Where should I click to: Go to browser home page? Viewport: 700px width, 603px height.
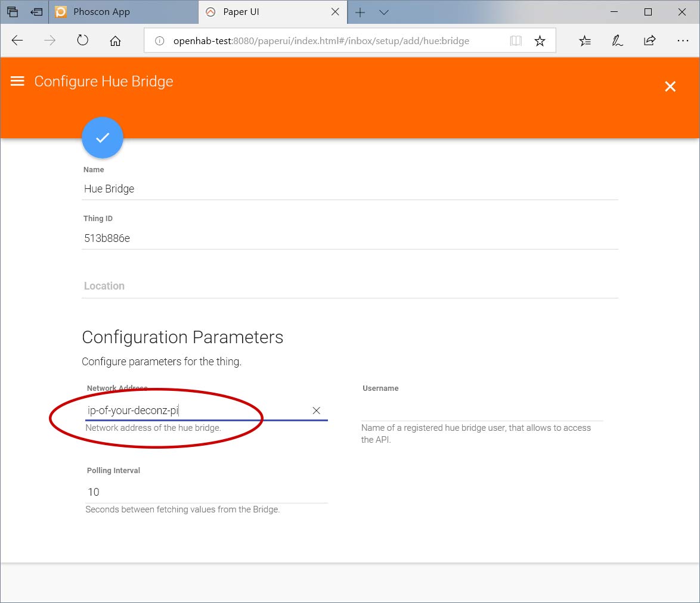coord(116,41)
